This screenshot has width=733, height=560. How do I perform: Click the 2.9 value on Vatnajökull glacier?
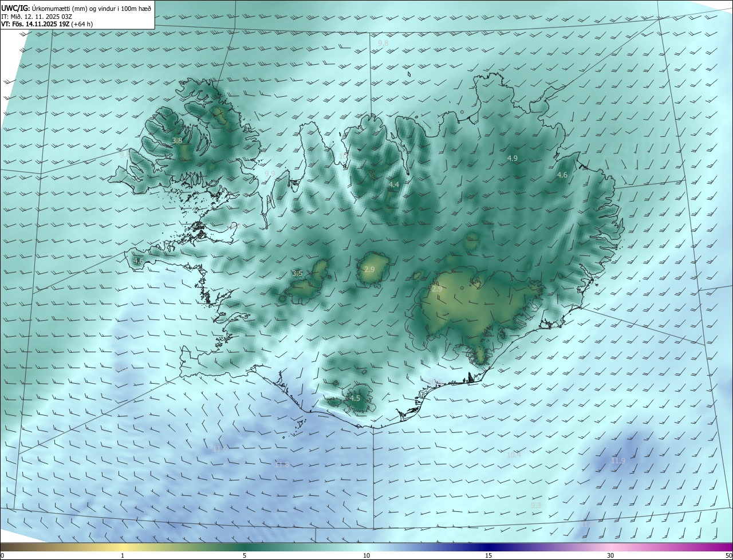pos(437,289)
